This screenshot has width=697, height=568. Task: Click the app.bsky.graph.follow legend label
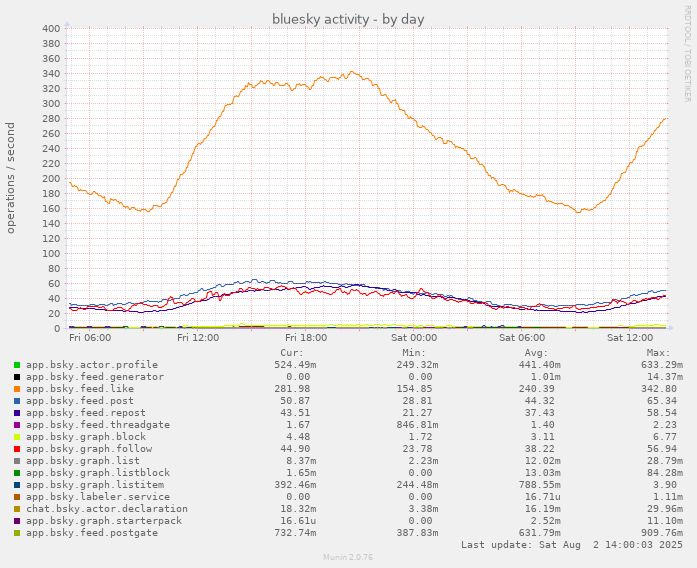tap(89, 449)
